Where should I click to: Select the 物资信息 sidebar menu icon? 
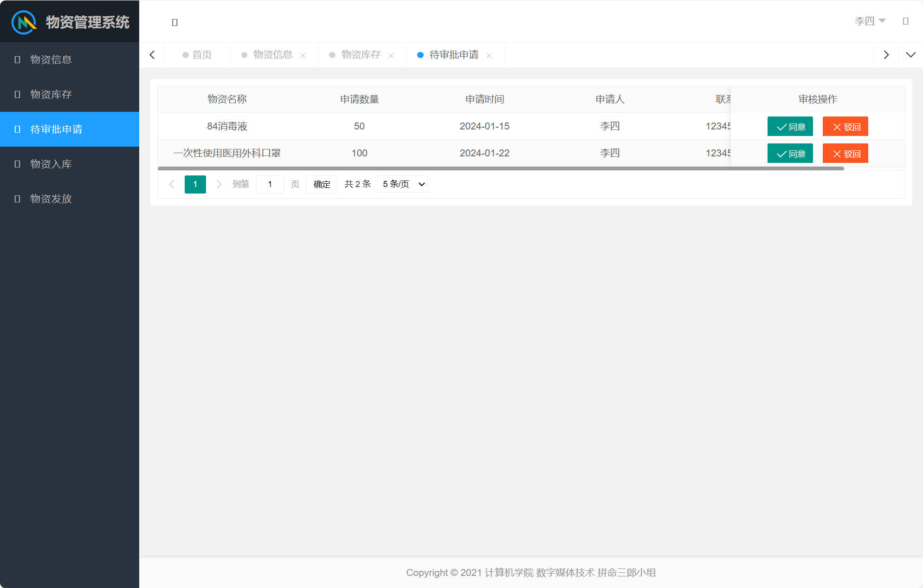pyautogui.click(x=17, y=59)
